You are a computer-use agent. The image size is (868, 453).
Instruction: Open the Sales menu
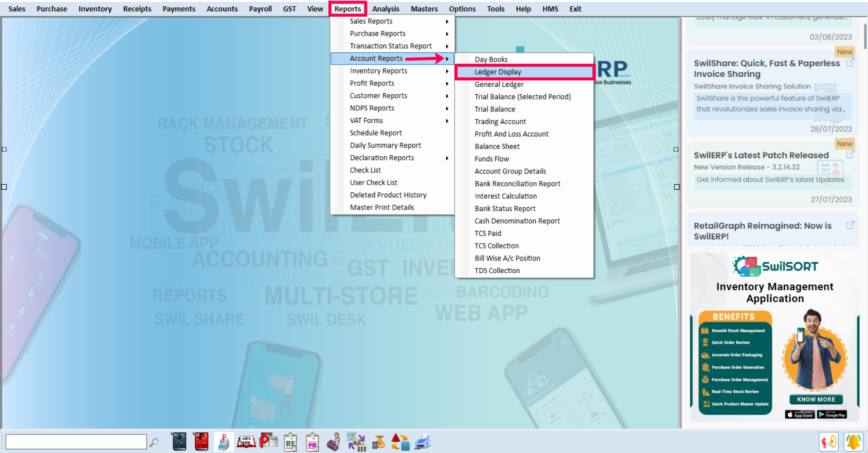[17, 9]
